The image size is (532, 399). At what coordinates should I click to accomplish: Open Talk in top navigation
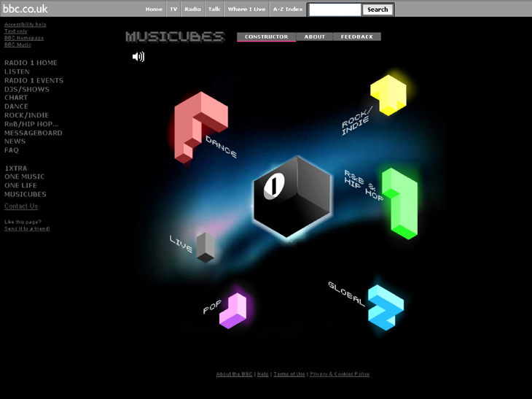214,9
